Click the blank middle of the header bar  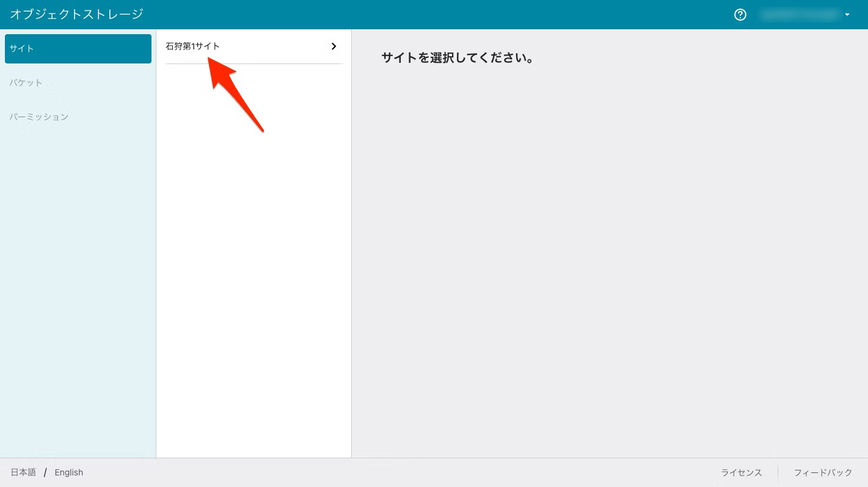(428, 15)
